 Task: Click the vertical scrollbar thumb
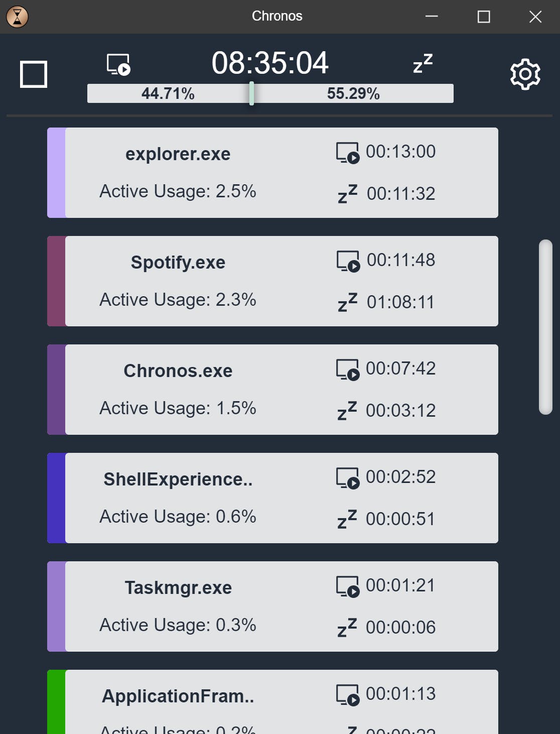coord(545,327)
